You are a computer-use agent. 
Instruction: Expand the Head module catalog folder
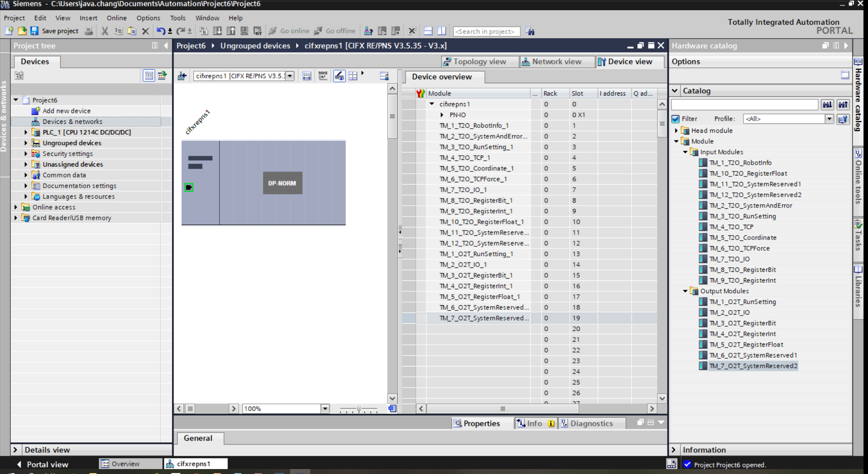[676, 131]
